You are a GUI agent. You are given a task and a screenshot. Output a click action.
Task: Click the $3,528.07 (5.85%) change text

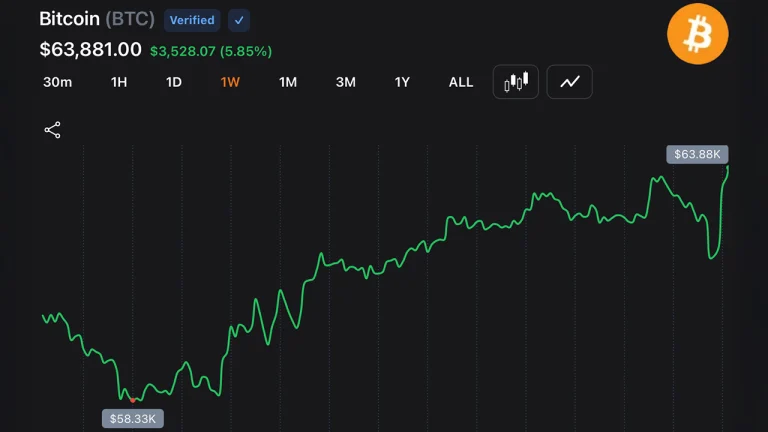211,51
